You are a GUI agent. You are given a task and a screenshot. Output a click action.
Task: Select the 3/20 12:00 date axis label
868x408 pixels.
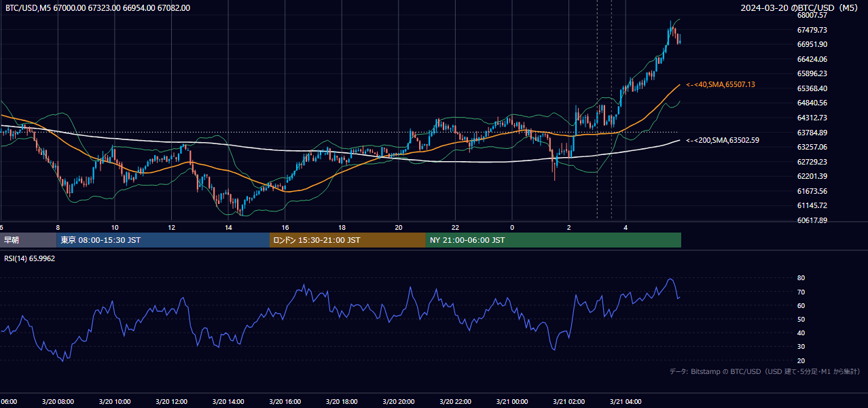171,402
